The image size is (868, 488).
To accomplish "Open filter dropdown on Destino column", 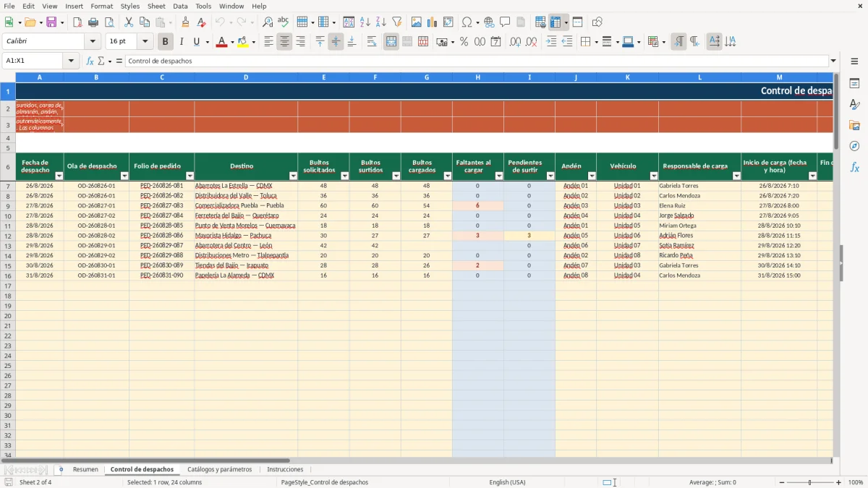I will point(293,176).
